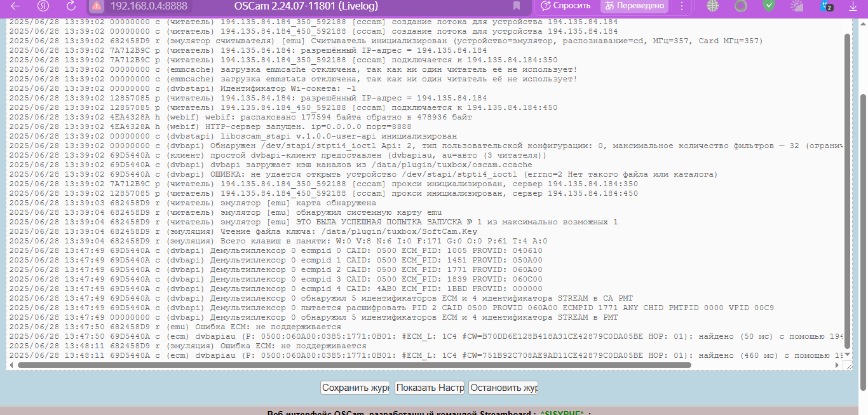Click the line 'прокси инициализирован, сервер 194.135.84.184:350'

pyautogui.click(x=324, y=184)
